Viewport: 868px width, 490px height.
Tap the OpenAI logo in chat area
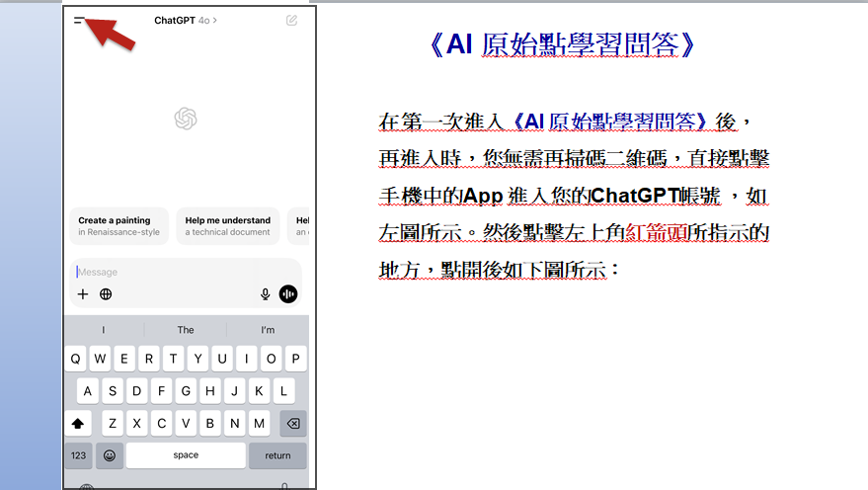186,119
